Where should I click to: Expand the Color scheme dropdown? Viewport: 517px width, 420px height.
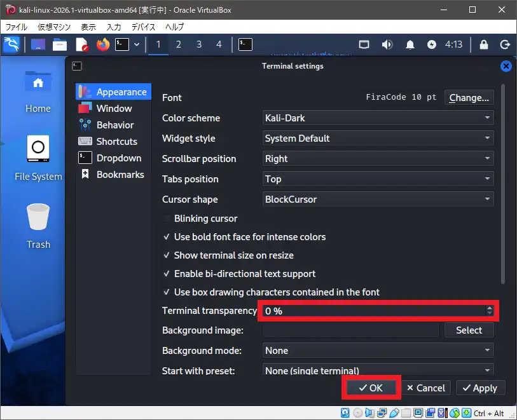[x=378, y=118]
